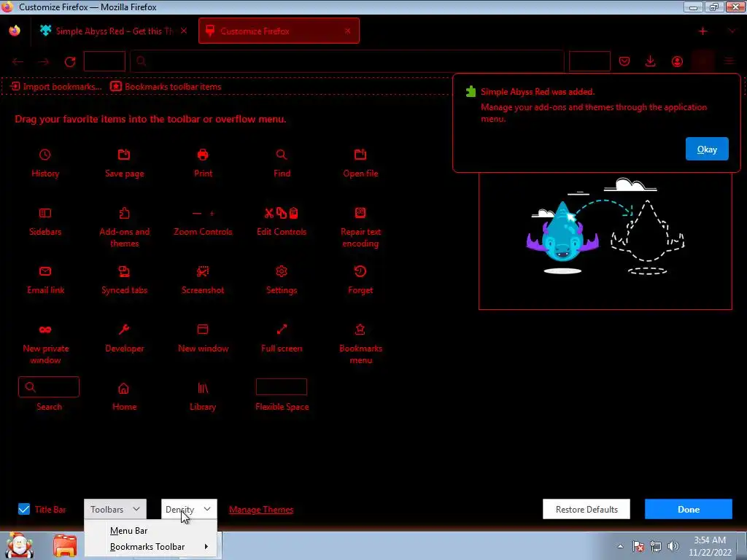The width and height of the screenshot is (747, 560).
Task: Click the Santa start button
Action: pos(19,545)
